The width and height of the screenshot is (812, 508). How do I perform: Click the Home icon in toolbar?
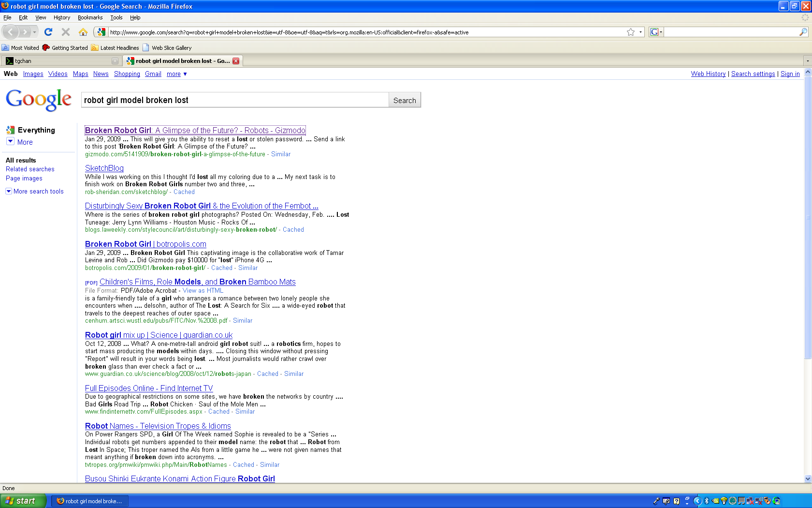[83, 32]
